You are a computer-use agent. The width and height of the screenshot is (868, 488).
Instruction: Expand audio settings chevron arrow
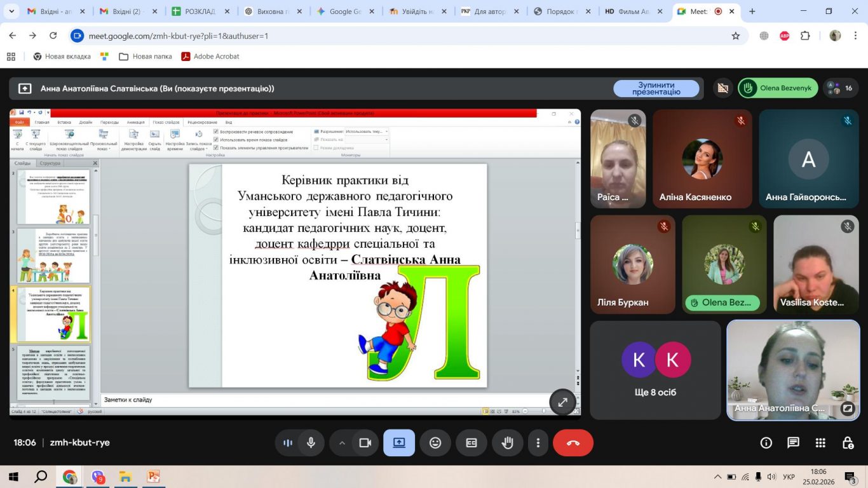click(342, 443)
